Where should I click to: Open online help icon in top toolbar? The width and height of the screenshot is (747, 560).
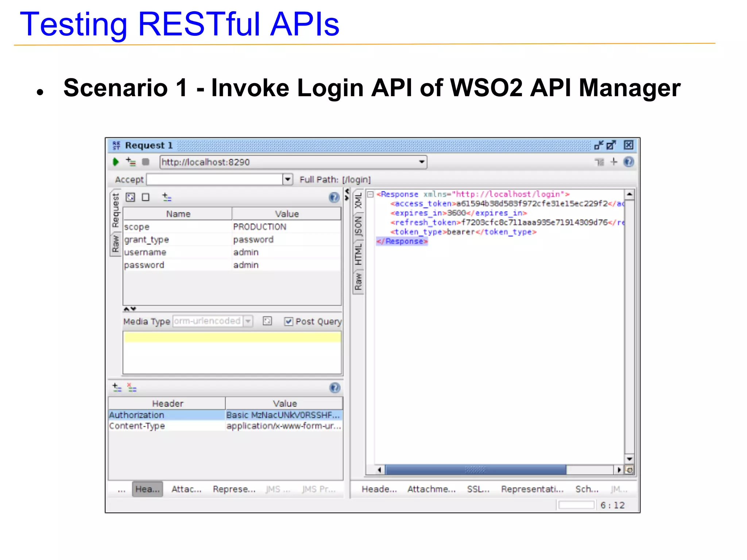[x=629, y=162]
